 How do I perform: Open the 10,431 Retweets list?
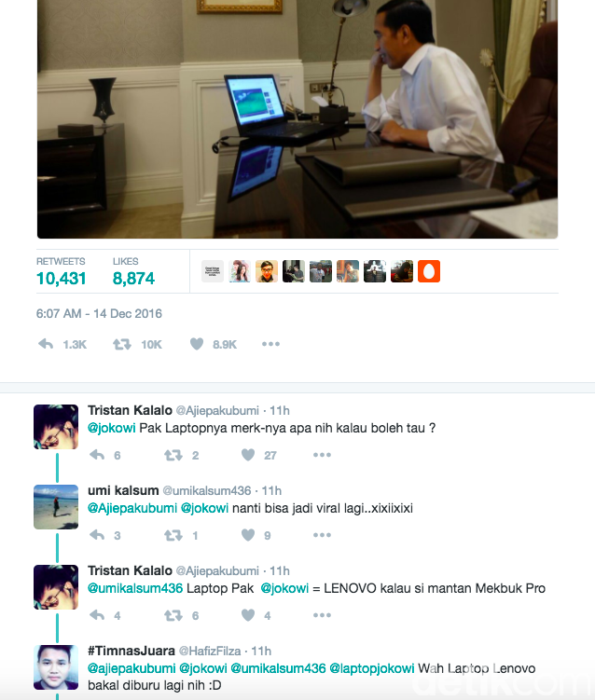[x=61, y=271]
